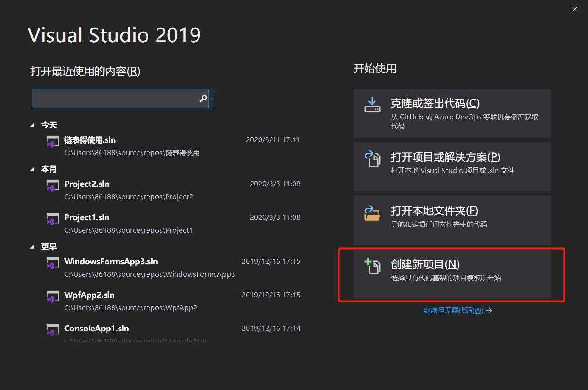Viewport: 588px width, 390px height.
Task: Click the solution icon next to WpfApp2.sln
Action: (52, 296)
